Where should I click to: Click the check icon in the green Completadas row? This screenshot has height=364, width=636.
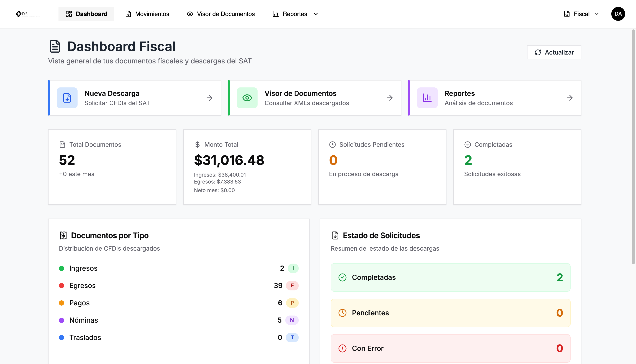[x=342, y=277]
